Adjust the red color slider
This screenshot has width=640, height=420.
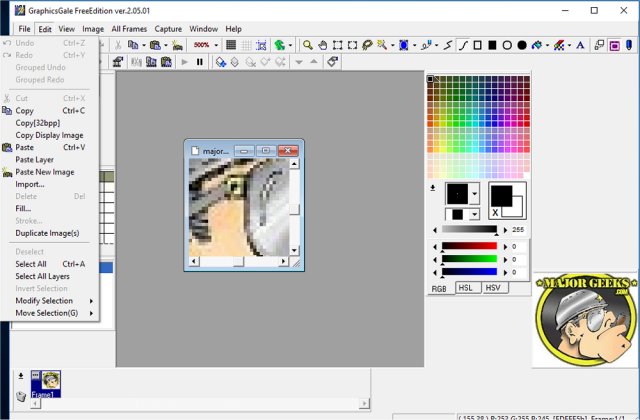(468, 246)
